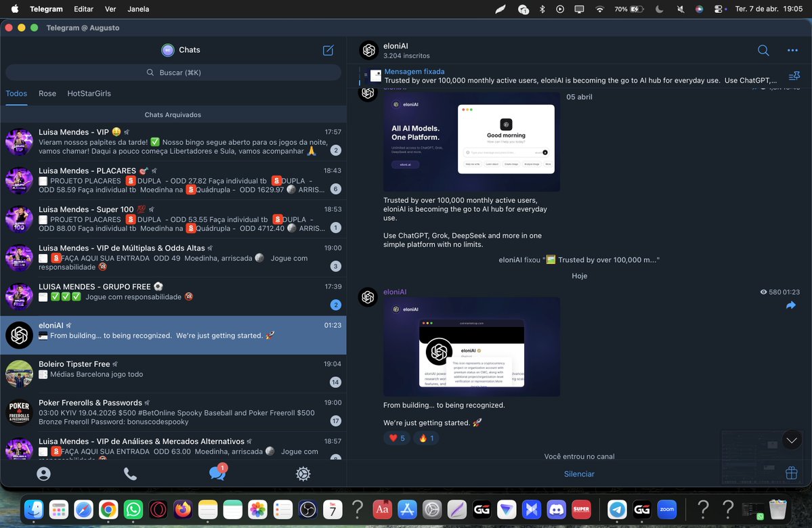This screenshot has height=528, width=812.
Task: Click the date and time Ter. 7 de abr.
Action: pos(769,9)
